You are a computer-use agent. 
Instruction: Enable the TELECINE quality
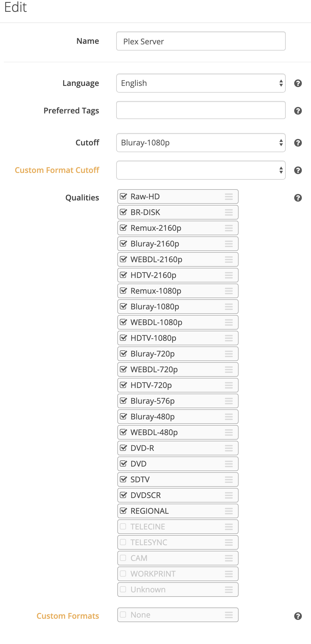(124, 527)
